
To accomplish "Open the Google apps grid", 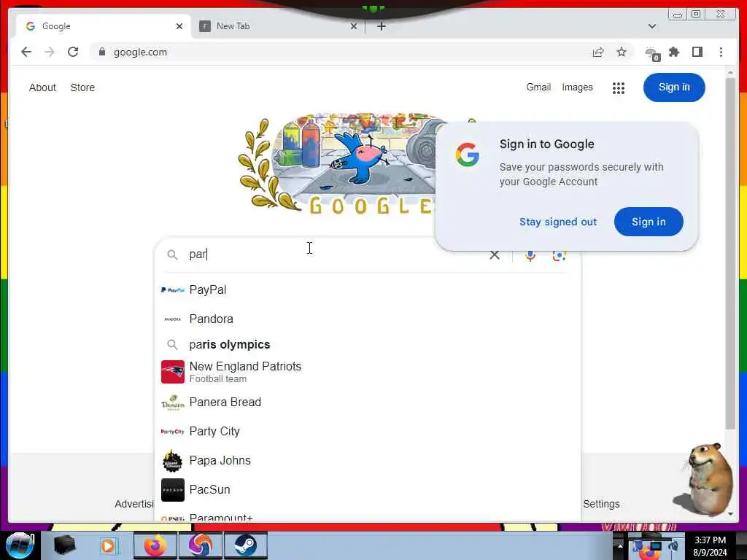I will [619, 87].
